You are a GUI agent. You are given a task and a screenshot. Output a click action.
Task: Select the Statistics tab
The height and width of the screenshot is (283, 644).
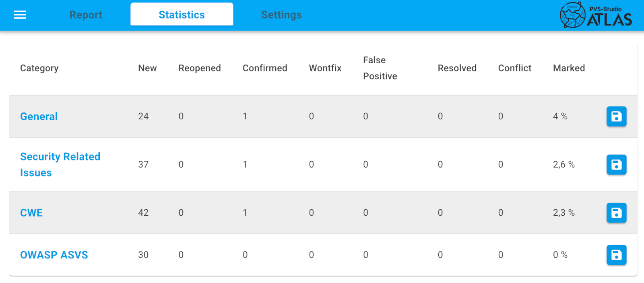click(x=182, y=15)
